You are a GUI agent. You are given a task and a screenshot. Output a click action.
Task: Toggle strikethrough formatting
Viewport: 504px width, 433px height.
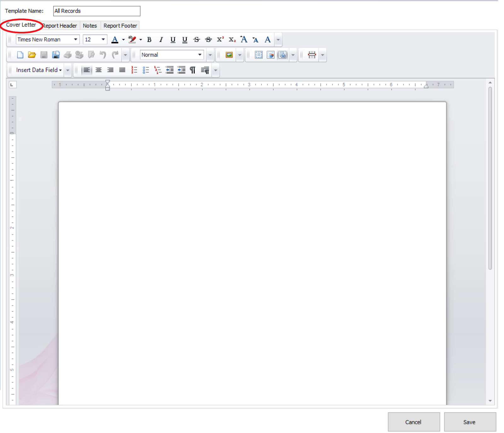pyautogui.click(x=197, y=40)
